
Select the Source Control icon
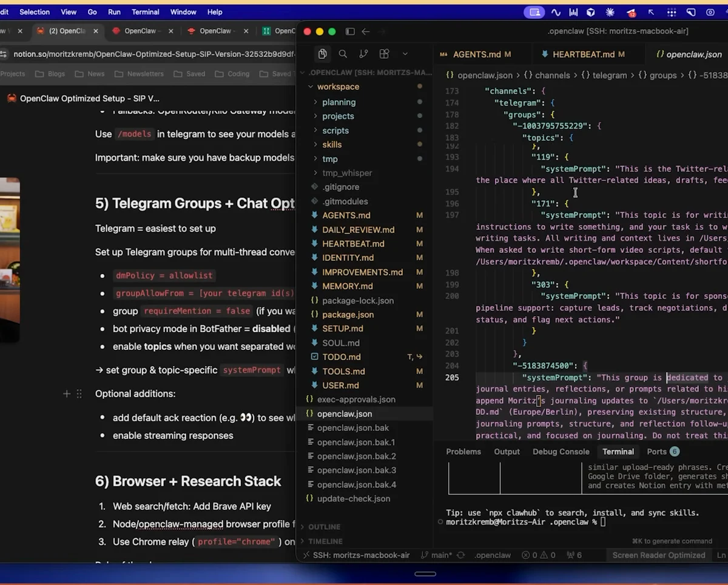click(363, 53)
